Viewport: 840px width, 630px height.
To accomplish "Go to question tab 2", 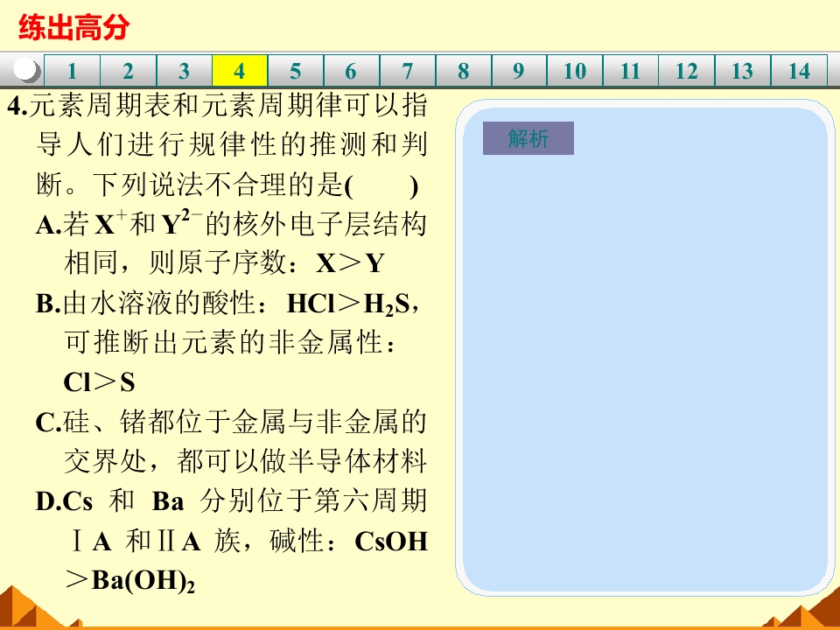I will [128, 71].
